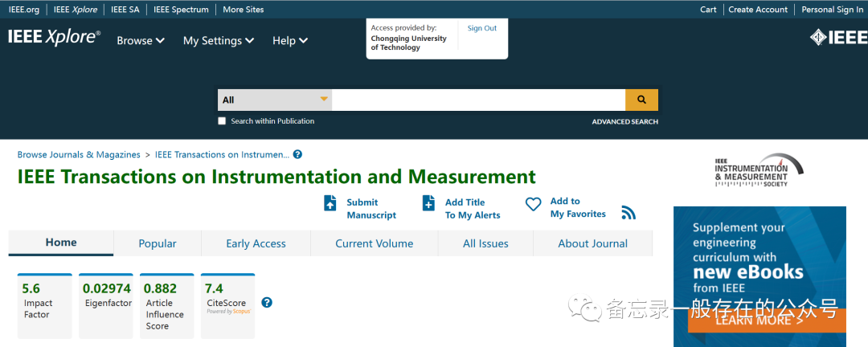This screenshot has height=347, width=868.
Task: Switch to the Popular tab
Action: (x=158, y=243)
